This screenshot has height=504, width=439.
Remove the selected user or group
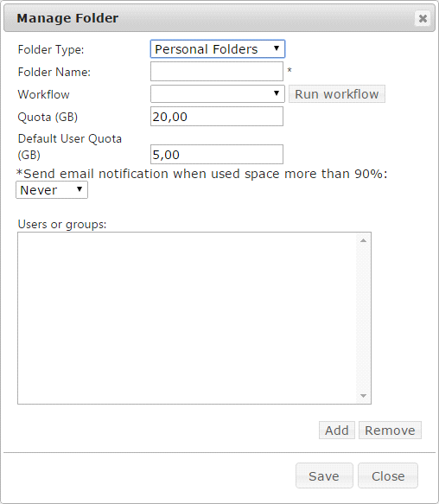tap(390, 430)
